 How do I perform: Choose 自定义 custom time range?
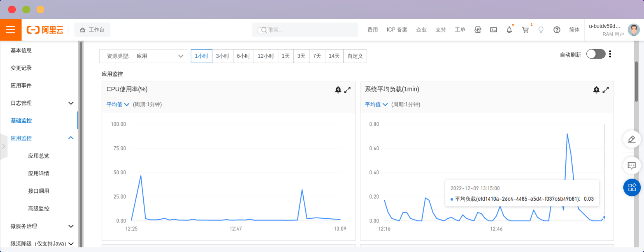pos(355,56)
